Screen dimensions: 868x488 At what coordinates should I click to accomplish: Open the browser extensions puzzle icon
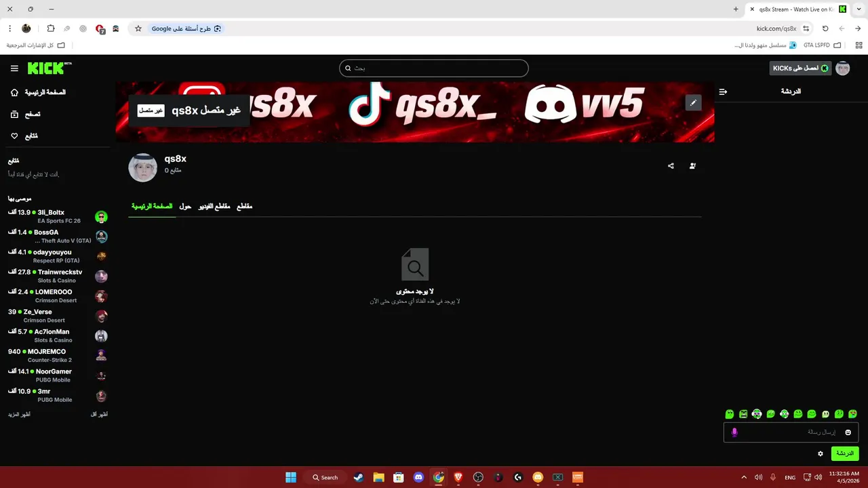(51, 28)
